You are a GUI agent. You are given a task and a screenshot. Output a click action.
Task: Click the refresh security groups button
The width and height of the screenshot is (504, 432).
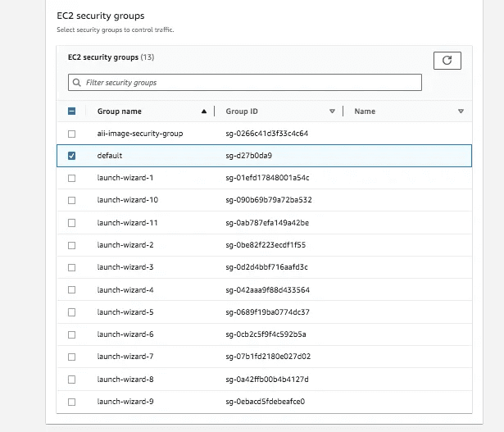tap(447, 61)
